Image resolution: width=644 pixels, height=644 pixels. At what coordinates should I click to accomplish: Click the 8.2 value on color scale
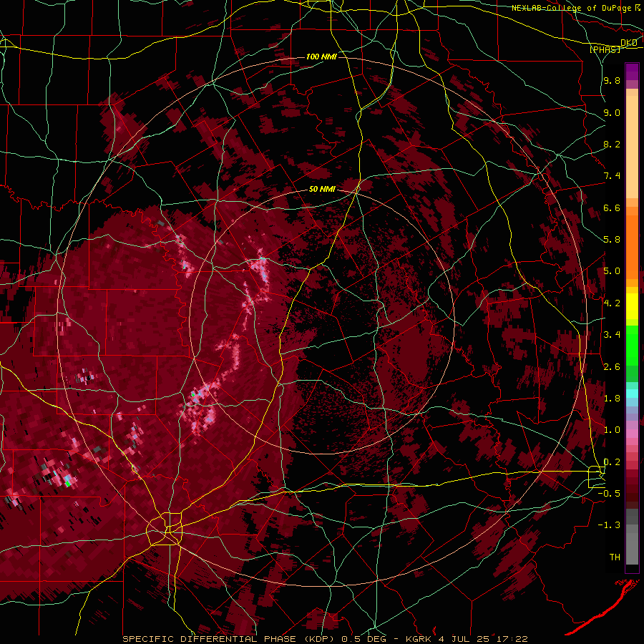point(612,144)
